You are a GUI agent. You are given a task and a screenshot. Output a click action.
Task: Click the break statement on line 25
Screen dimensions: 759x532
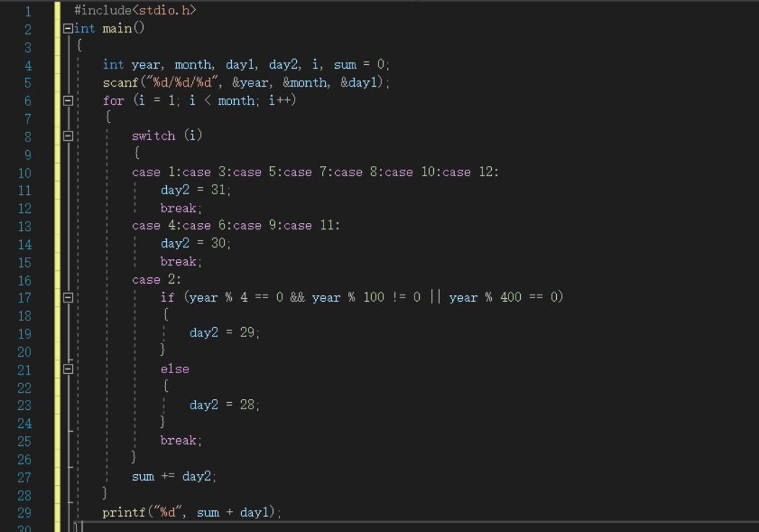tap(181, 440)
